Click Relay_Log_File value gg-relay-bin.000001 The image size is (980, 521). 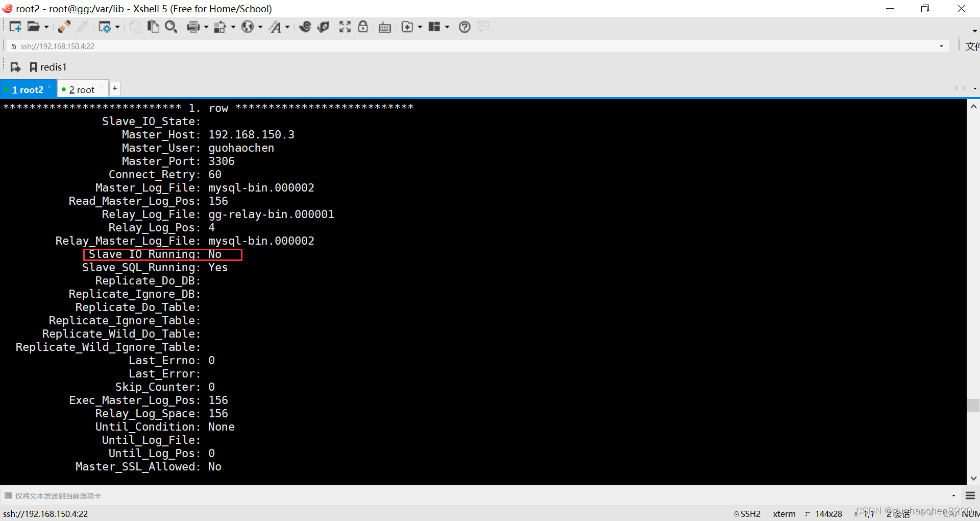pyautogui.click(x=271, y=215)
